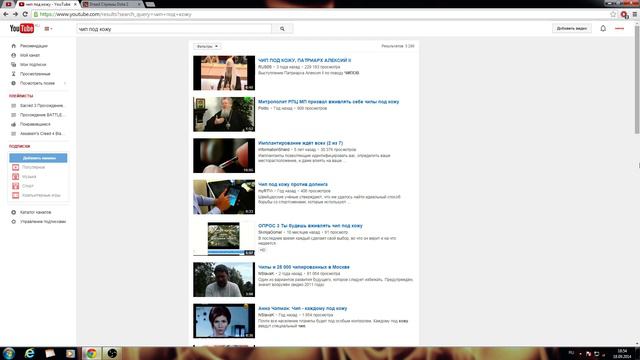Click the browser forward arrow
Image resolution: width=640 pixels, height=360 pixels.
coord(16,14)
